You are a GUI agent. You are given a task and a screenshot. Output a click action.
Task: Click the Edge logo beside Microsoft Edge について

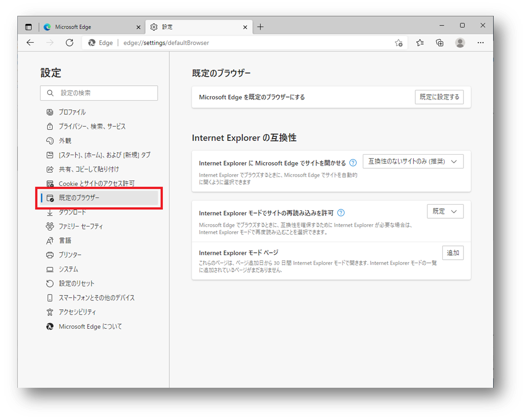(50, 326)
